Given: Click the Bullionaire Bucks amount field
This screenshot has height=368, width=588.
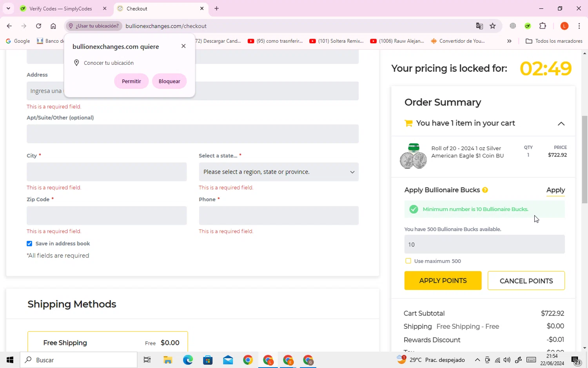Looking at the screenshot, I should click(485, 244).
